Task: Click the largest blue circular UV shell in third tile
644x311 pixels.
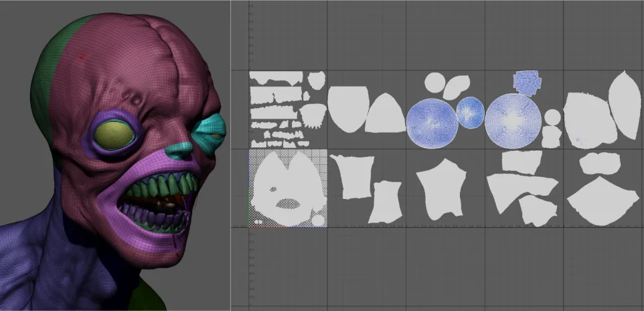Action: (x=432, y=123)
